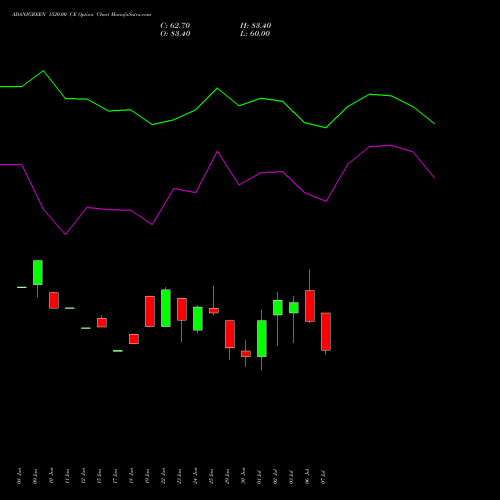500x500 pixels.
Task: Click the 22 Jun date label
Action: [x=163, y=476]
